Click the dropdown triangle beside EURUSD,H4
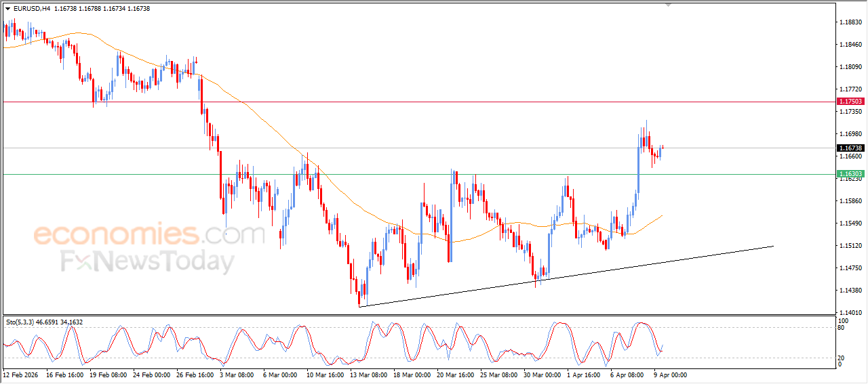The image size is (868, 384). pyautogui.click(x=7, y=9)
